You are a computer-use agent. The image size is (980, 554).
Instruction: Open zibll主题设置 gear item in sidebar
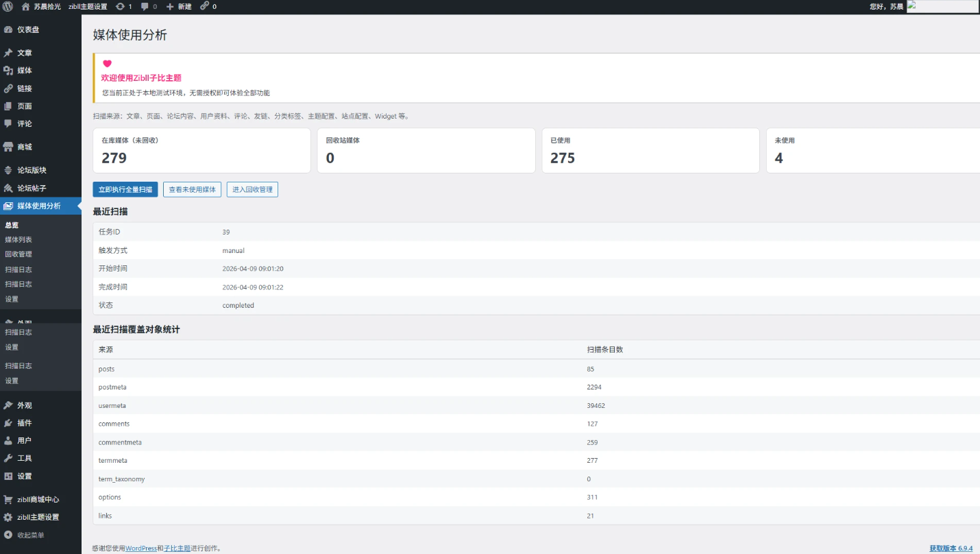[38, 517]
